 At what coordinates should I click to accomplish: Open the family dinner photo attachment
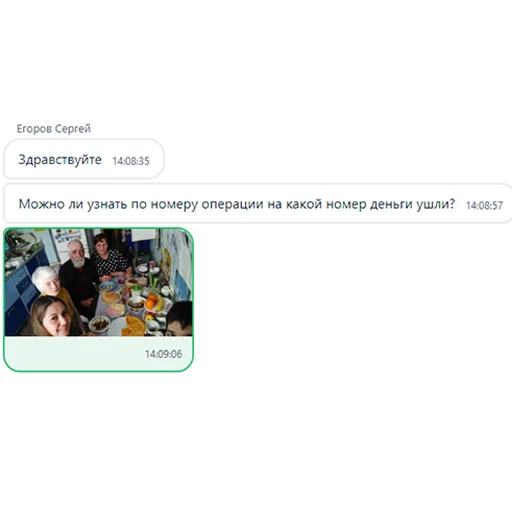tap(98, 282)
